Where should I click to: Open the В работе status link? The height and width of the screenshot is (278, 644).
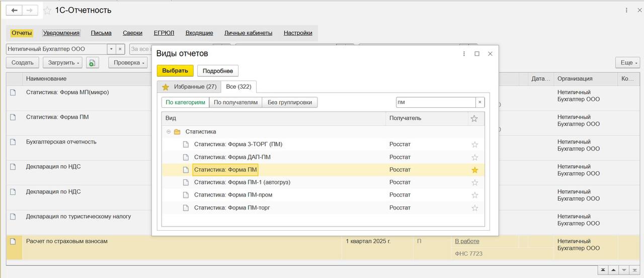pos(467,241)
